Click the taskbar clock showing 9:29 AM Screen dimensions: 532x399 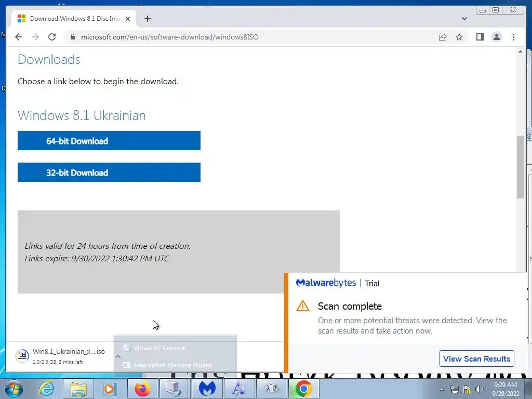click(505, 389)
